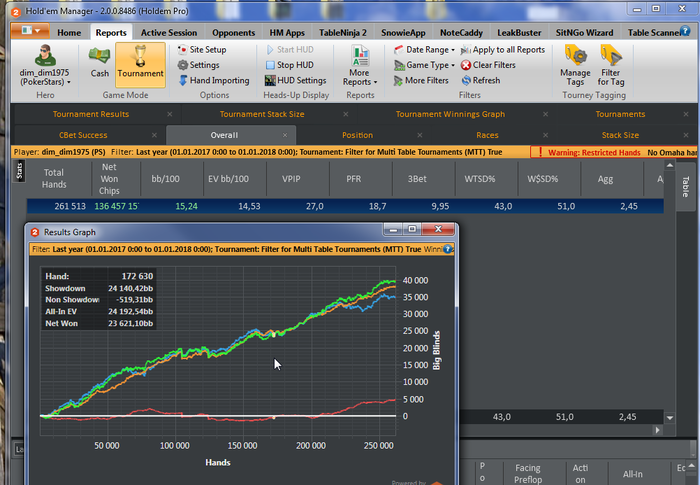Image resolution: width=700 pixels, height=485 pixels.
Task: Click the Results Graph window logo icon
Action: tap(35, 232)
